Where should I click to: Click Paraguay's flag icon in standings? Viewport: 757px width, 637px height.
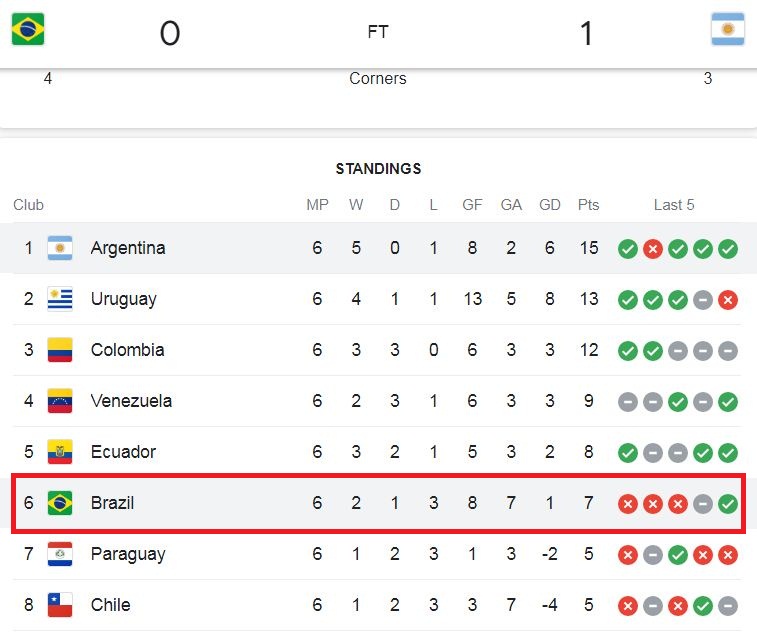pos(60,554)
